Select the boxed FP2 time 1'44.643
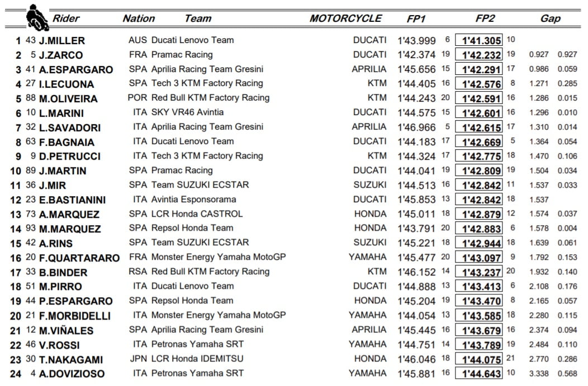588x386 pixels. click(479, 373)
